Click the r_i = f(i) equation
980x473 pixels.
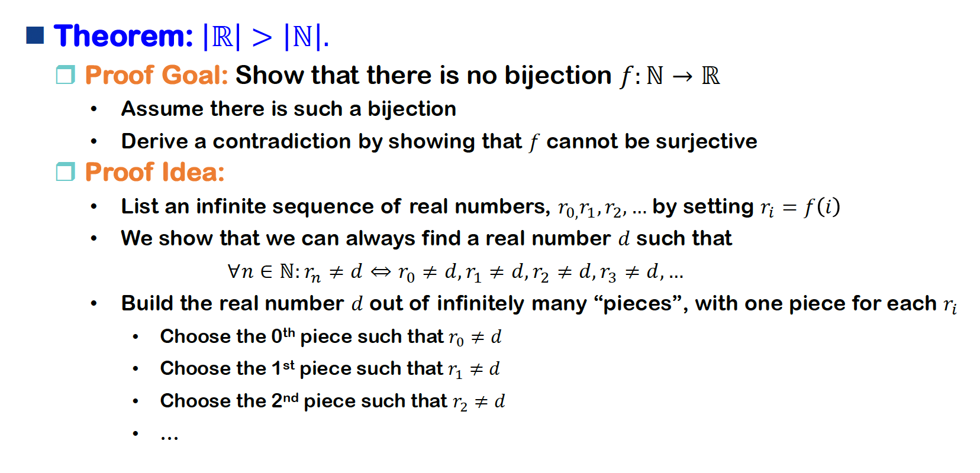(800, 208)
